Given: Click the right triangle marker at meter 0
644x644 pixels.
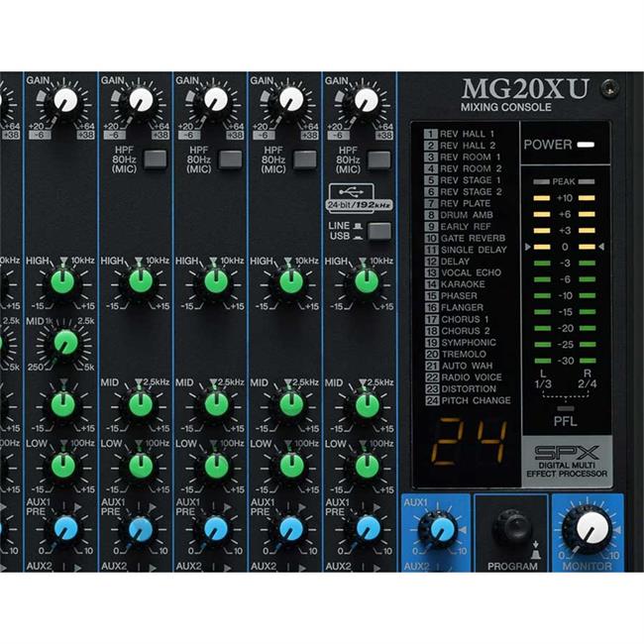Looking at the screenshot, I should [601, 247].
